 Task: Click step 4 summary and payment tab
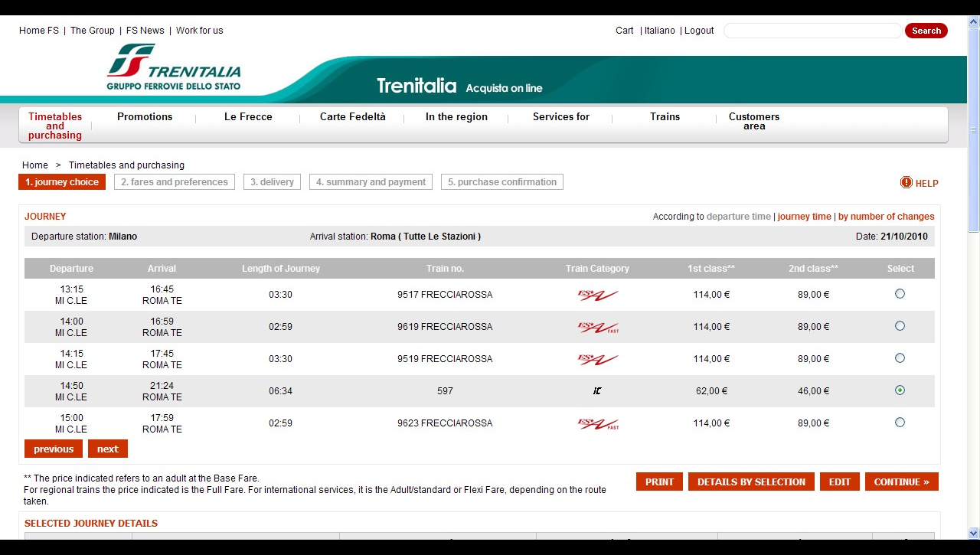click(371, 182)
